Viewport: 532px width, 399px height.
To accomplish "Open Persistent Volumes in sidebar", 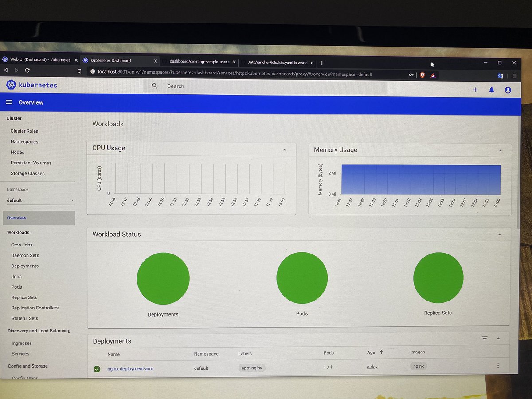I will pyautogui.click(x=31, y=163).
